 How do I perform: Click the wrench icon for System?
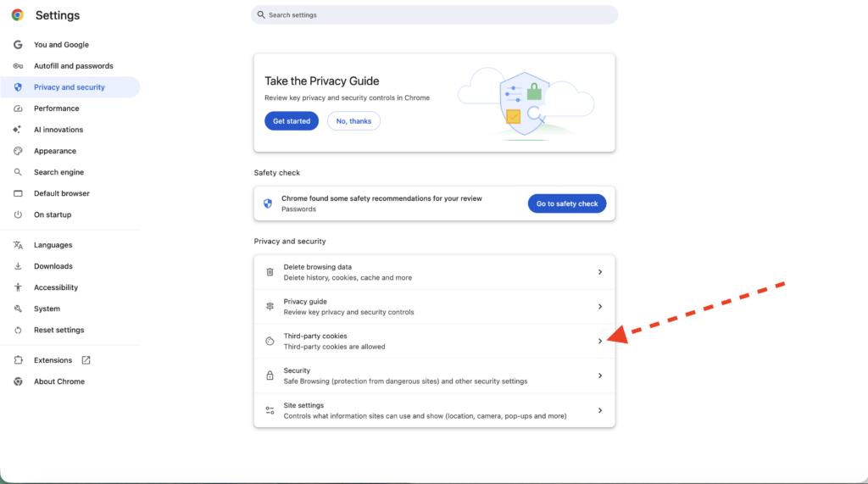[x=18, y=309]
